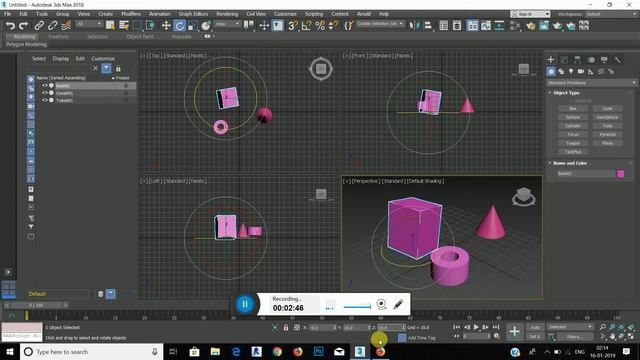The width and height of the screenshot is (640, 360).
Task: Select the Lights category in Create panel
Action: [x=571, y=71]
